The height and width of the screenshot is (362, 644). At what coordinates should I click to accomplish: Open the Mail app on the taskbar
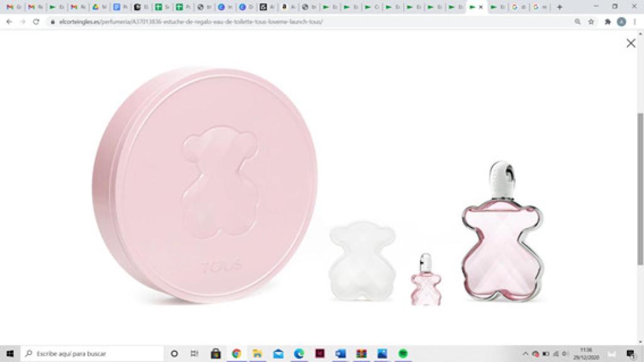(x=278, y=353)
